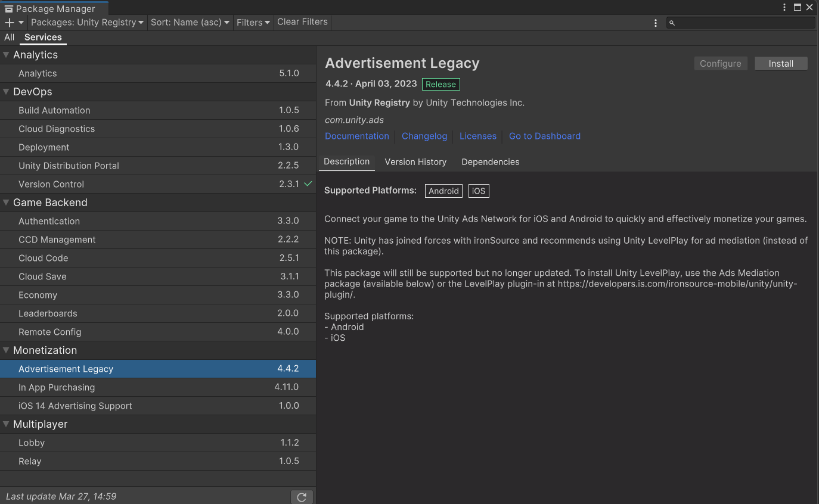Click the Go to Dashboard link
Viewport: 819px width, 504px height.
coord(545,136)
